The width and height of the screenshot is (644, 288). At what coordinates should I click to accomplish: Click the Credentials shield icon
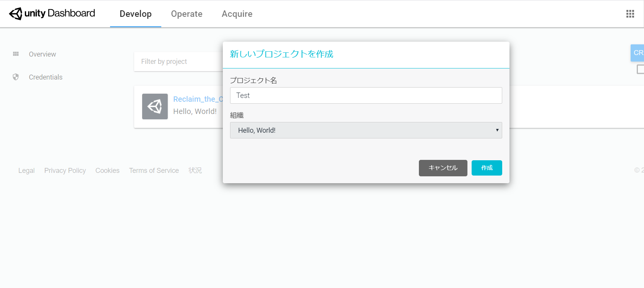click(x=16, y=77)
